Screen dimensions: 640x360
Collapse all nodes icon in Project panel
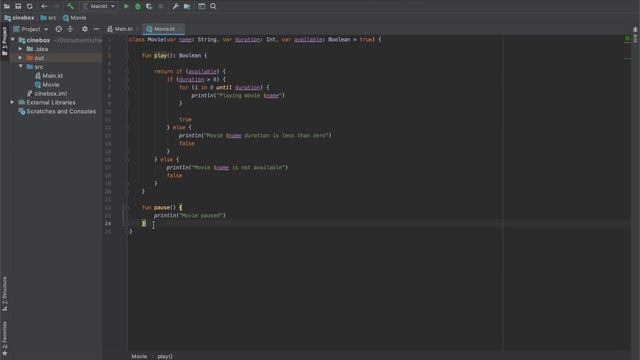pyautogui.click(x=70, y=29)
